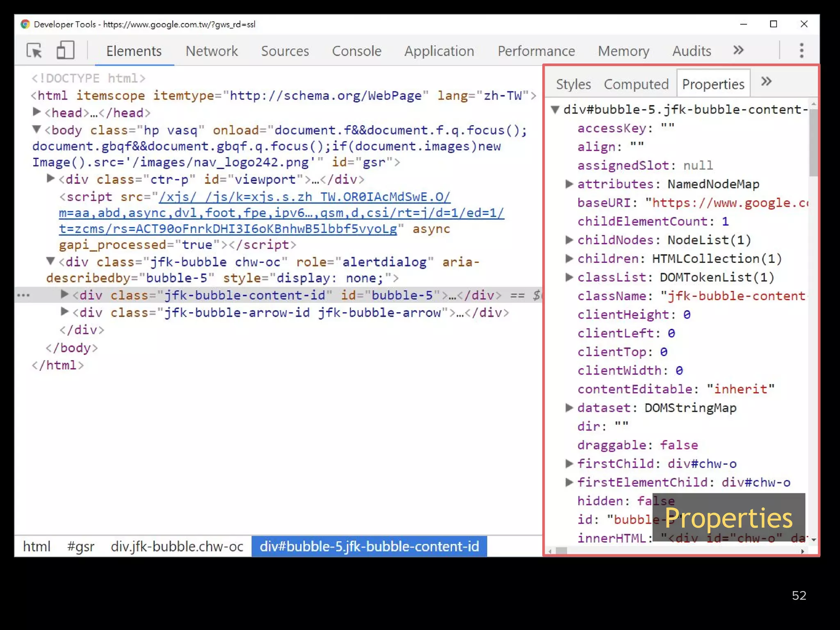Collapse the div#bubble-5 properties root
Image resolution: width=840 pixels, height=630 pixels.
[555, 110]
